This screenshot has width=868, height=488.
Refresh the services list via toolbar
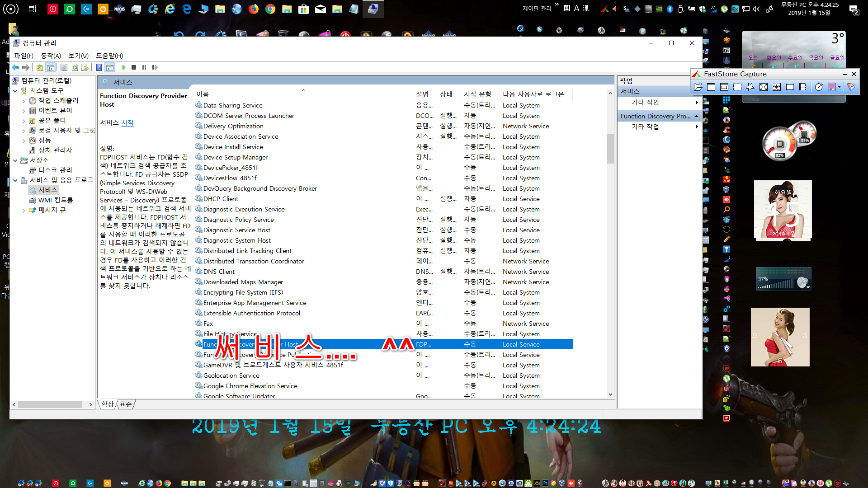coord(75,67)
